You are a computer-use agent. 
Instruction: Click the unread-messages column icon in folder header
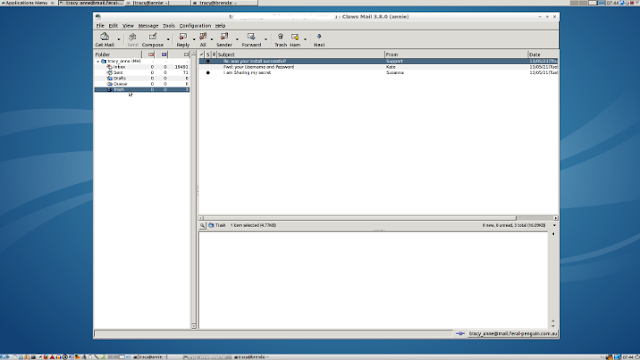coord(164,54)
